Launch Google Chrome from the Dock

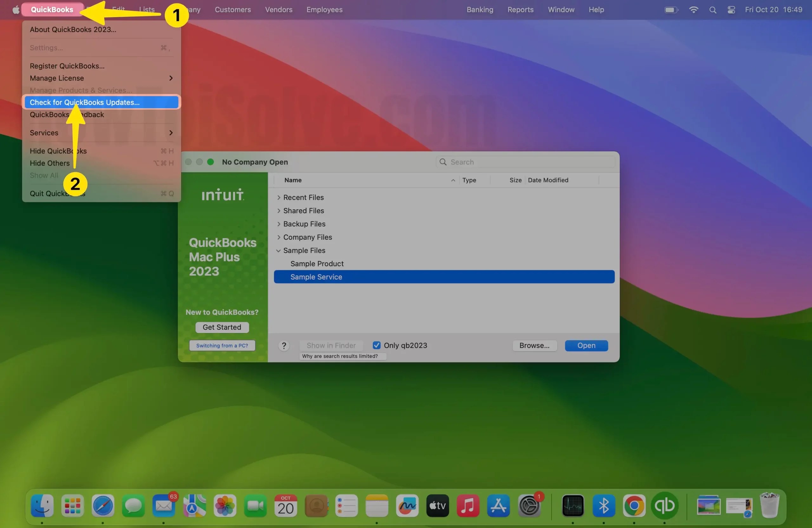[x=633, y=506]
